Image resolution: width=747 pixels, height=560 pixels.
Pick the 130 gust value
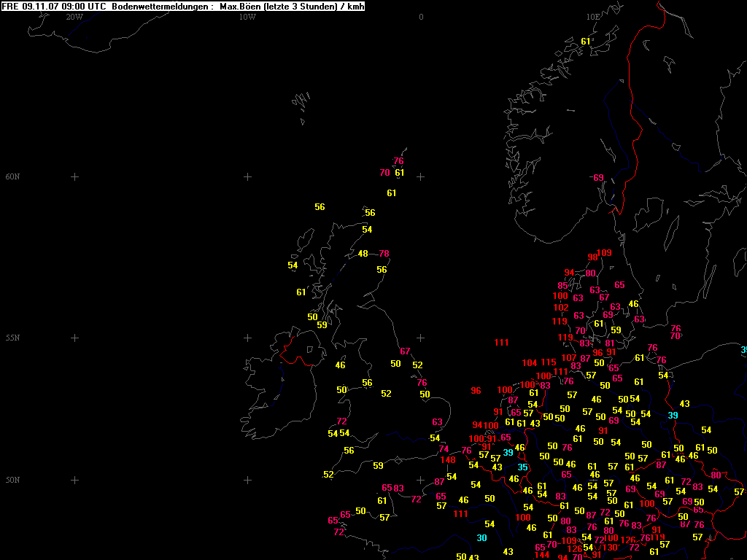611,548
